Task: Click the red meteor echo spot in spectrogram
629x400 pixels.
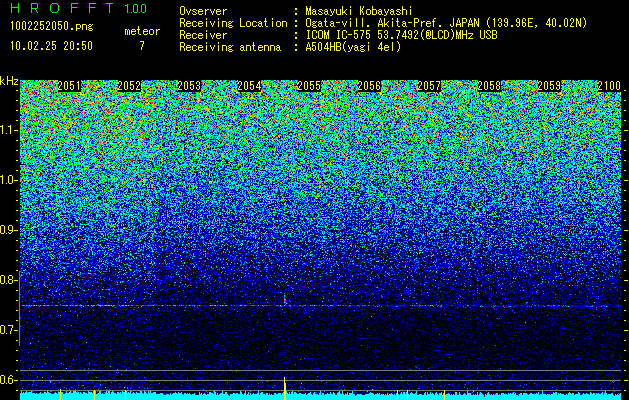Action: pyautogui.click(x=285, y=301)
